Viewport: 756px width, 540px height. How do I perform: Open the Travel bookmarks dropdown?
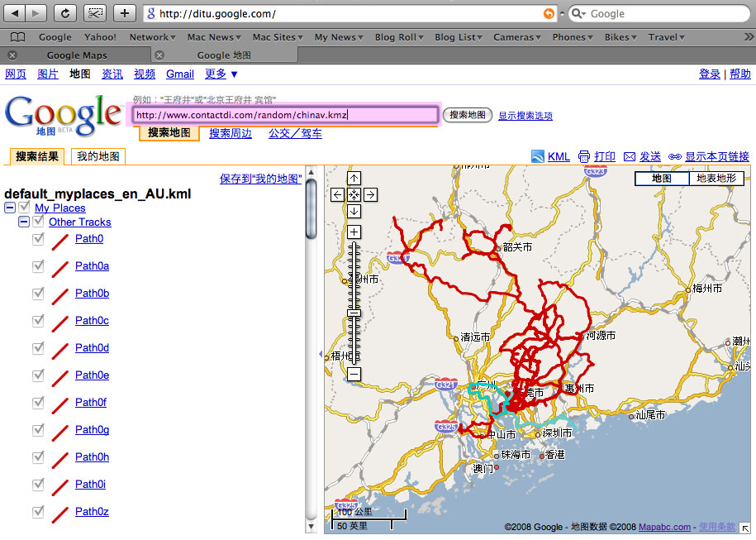(x=666, y=37)
